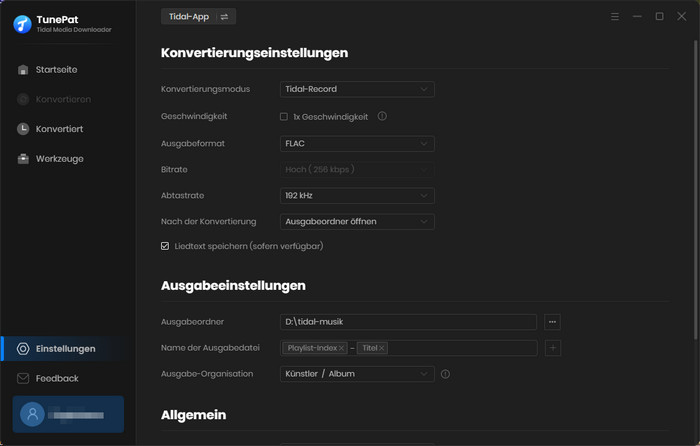700x446 pixels.
Task: Uncheck Liedtext speichern checkbox
Action: click(x=165, y=246)
